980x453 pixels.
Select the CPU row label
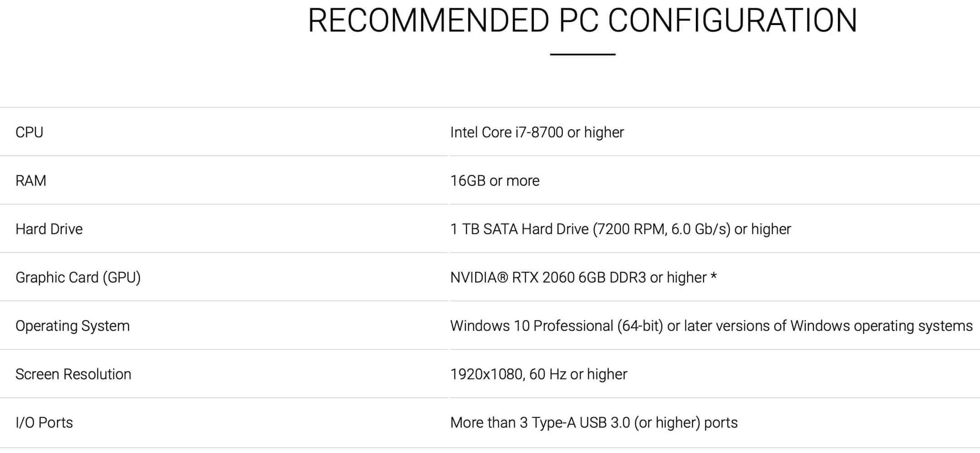[30, 132]
